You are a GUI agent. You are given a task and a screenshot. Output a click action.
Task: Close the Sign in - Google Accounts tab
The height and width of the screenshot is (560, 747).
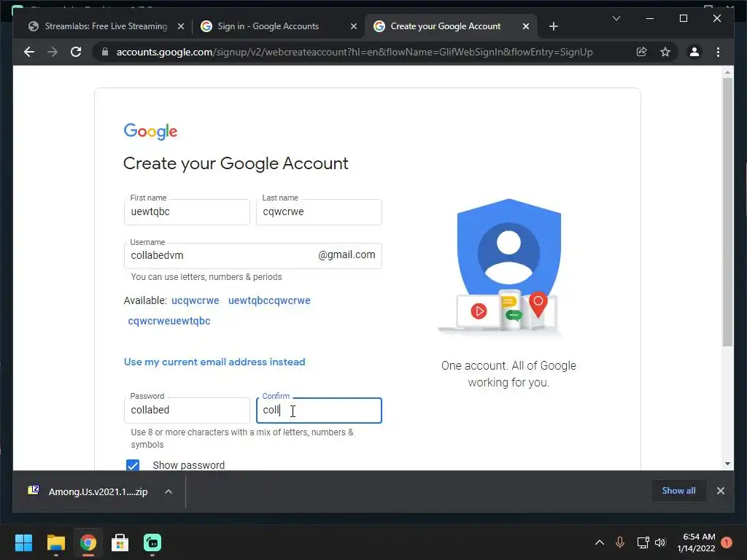tap(354, 27)
